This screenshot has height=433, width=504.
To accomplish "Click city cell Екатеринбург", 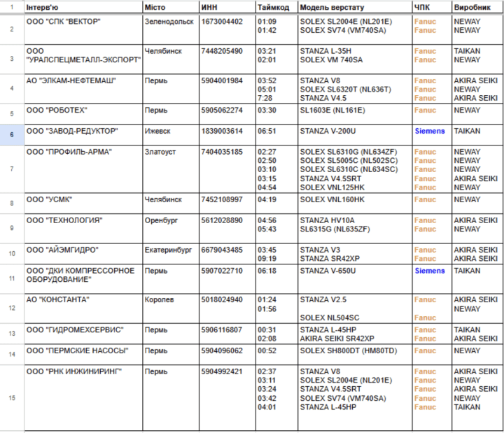I will pyautogui.click(x=171, y=254).
